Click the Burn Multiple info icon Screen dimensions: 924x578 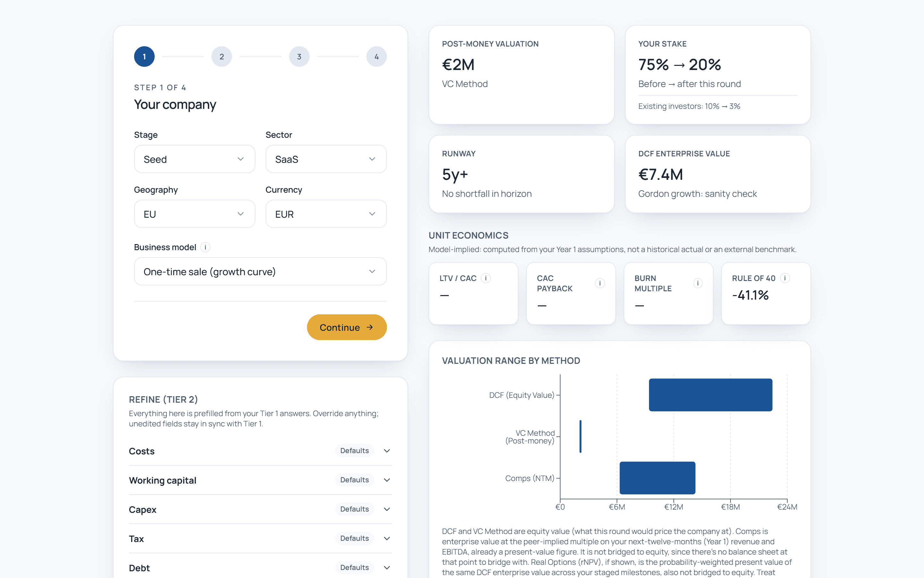(697, 283)
